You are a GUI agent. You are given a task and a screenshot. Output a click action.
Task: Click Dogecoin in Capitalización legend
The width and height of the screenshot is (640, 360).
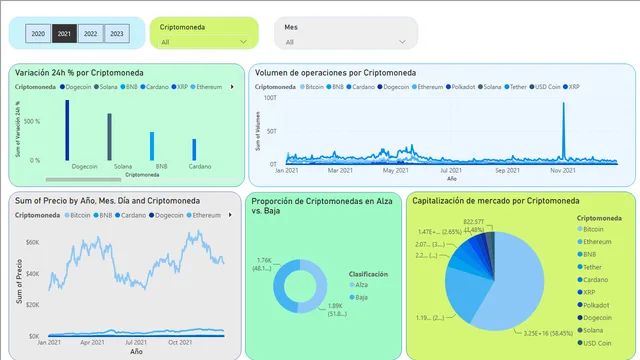[x=594, y=318]
